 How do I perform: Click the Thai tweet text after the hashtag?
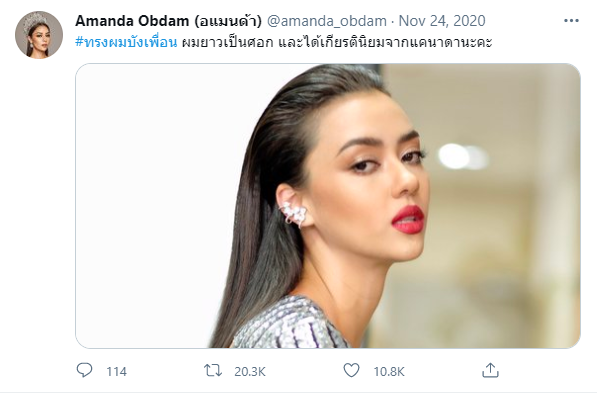[x=337, y=42]
